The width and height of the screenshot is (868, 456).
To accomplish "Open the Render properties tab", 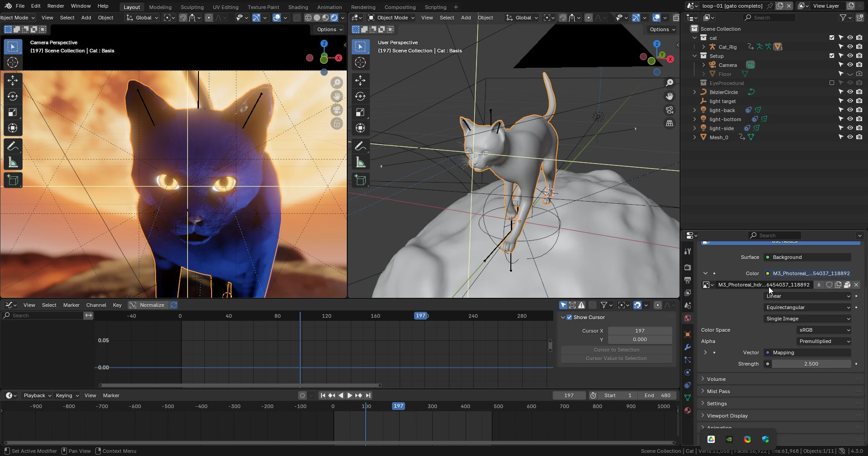I will 688,267.
